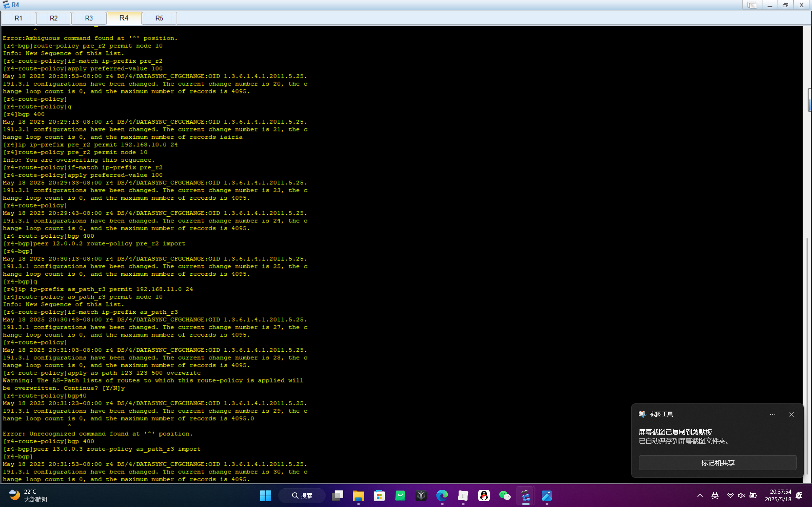
Task: Switch to the R1 terminal tab
Action: point(18,18)
